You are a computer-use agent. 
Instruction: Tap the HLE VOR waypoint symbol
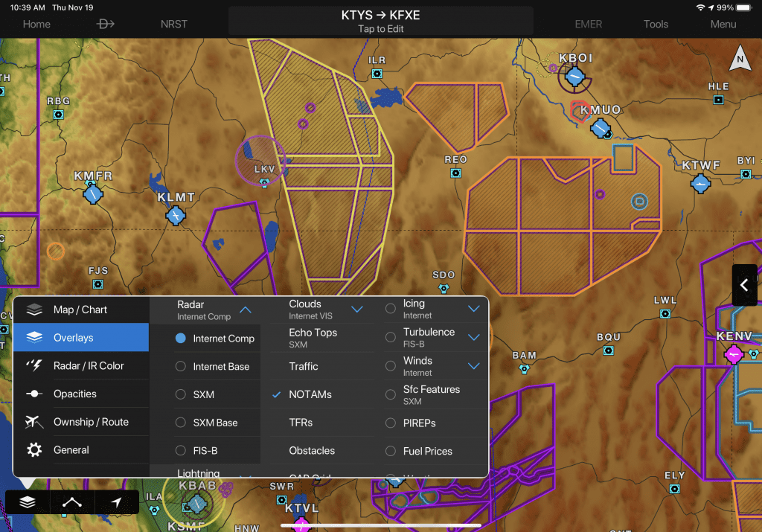pyautogui.click(x=718, y=100)
